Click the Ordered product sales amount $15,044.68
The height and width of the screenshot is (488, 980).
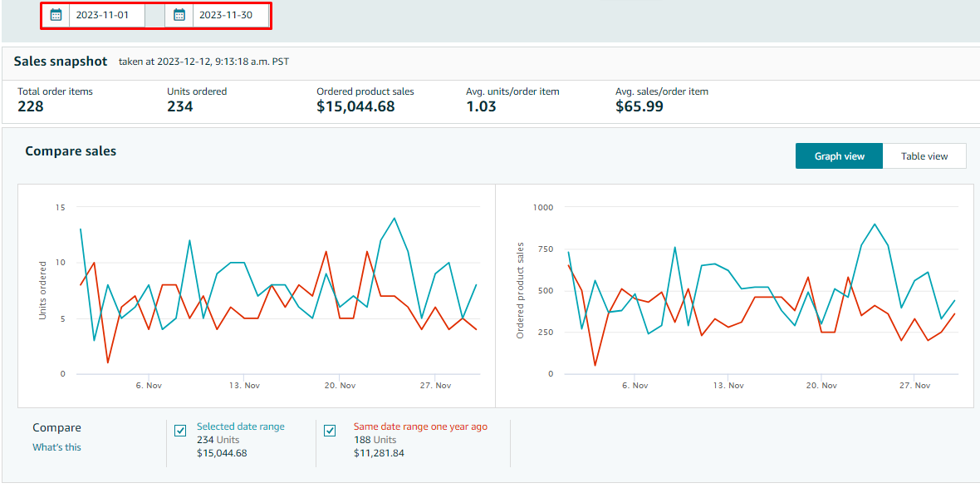click(x=355, y=106)
